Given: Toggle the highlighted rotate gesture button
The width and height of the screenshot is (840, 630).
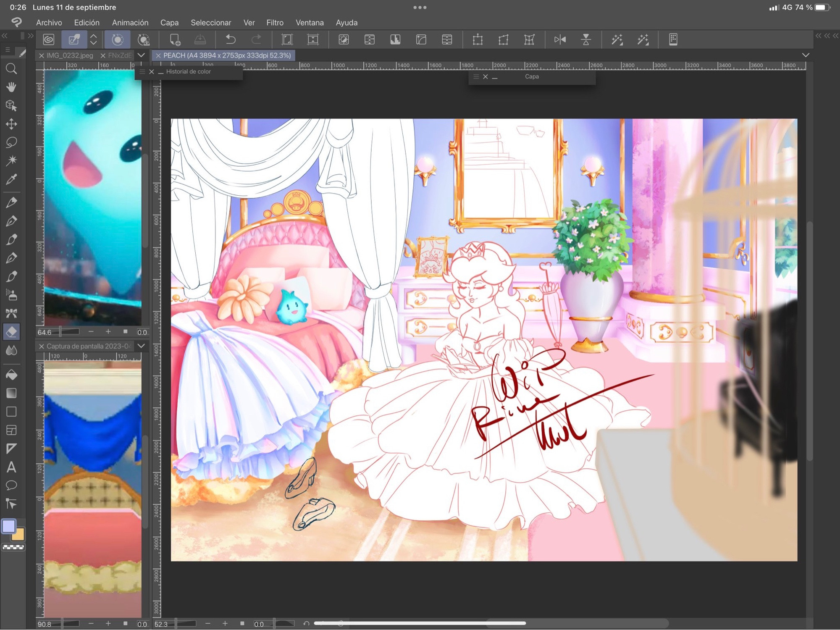Looking at the screenshot, I should pos(118,39).
